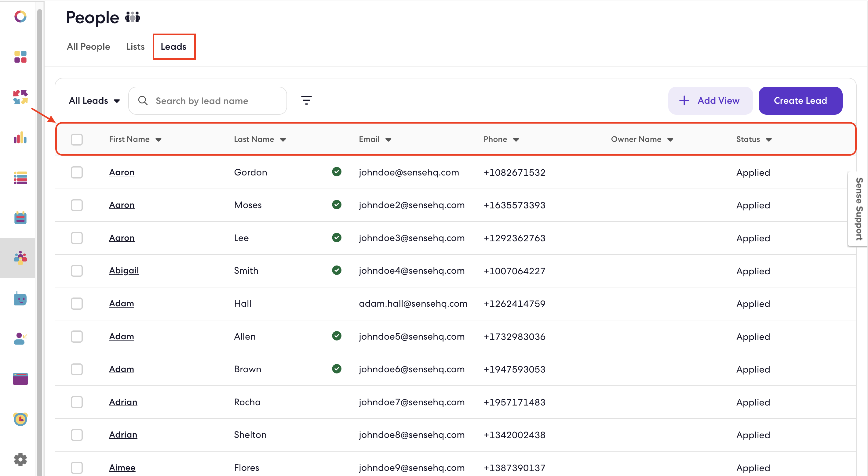Click verified checkmark for johndoe6@sensehq.com
Screen dimensions: 868x476
[x=336, y=369]
